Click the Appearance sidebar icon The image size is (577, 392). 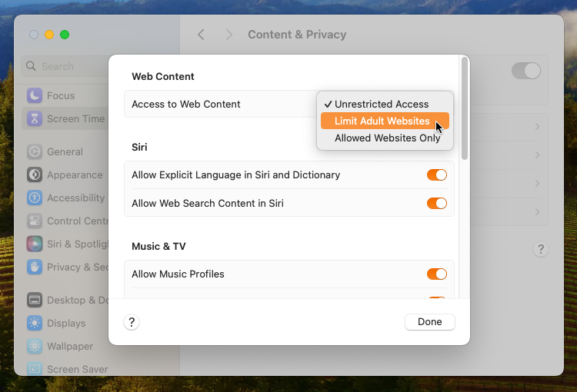click(35, 174)
